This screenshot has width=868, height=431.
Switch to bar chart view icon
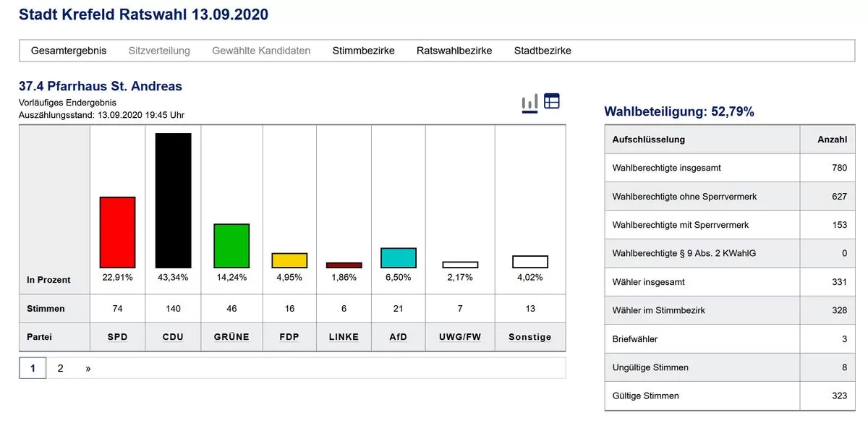(529, 103)
